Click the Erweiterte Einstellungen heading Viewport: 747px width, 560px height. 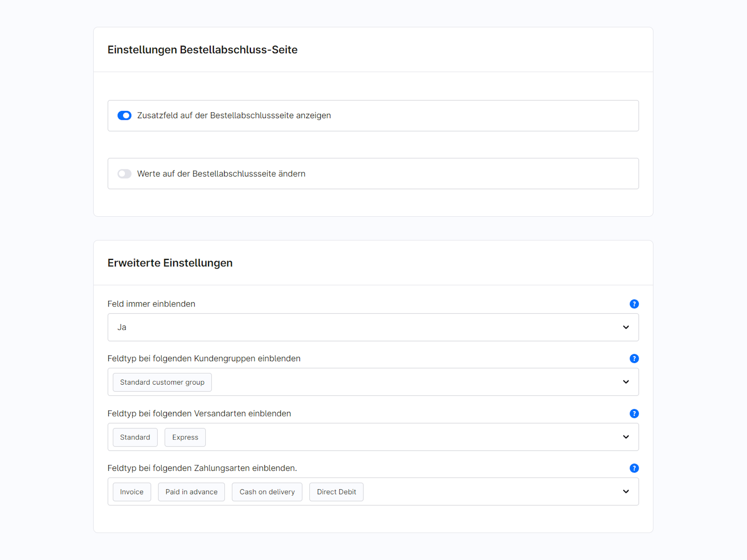170,263
